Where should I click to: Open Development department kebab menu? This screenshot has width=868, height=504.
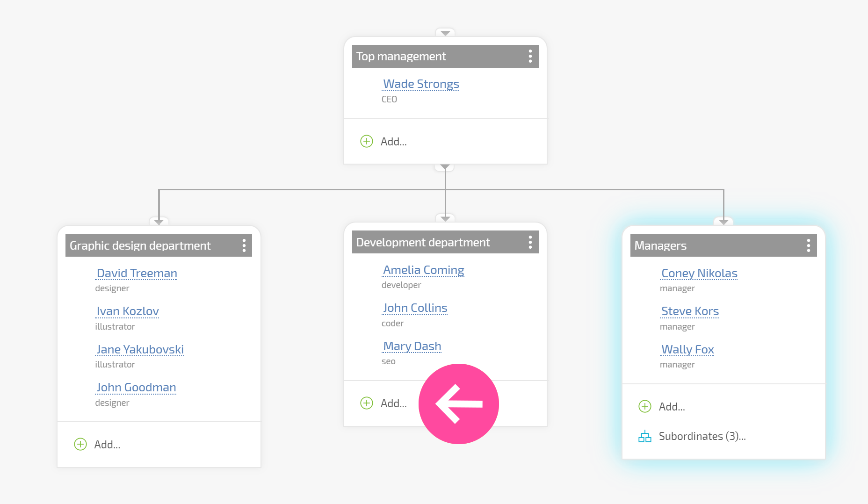pos(530,242)
